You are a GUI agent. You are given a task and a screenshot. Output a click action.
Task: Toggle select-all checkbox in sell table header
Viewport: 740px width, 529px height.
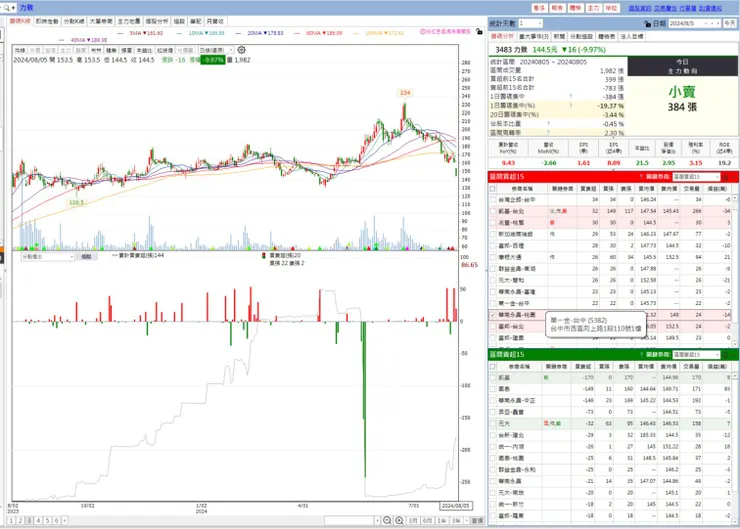click(493, 366)
